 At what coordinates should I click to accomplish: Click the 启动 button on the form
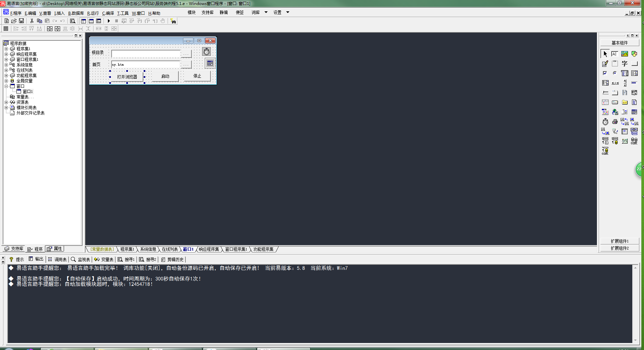[165, 76]
